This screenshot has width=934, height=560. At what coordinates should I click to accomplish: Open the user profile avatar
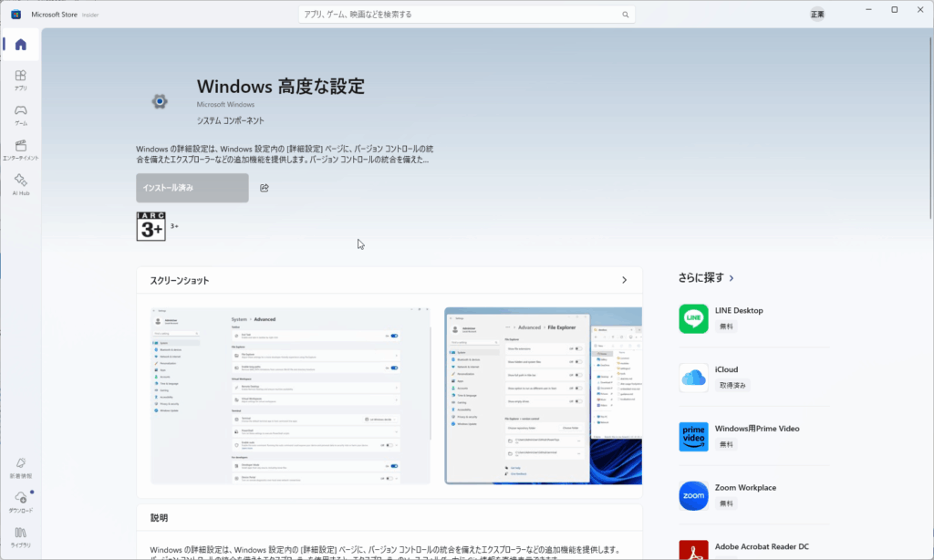(x=817, y=15)
